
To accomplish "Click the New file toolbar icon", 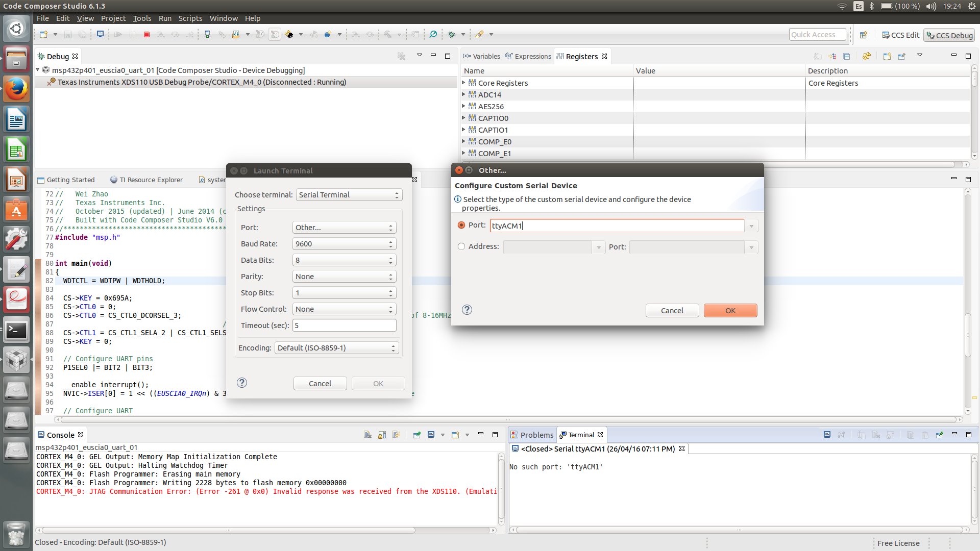I will pos(43,35).
